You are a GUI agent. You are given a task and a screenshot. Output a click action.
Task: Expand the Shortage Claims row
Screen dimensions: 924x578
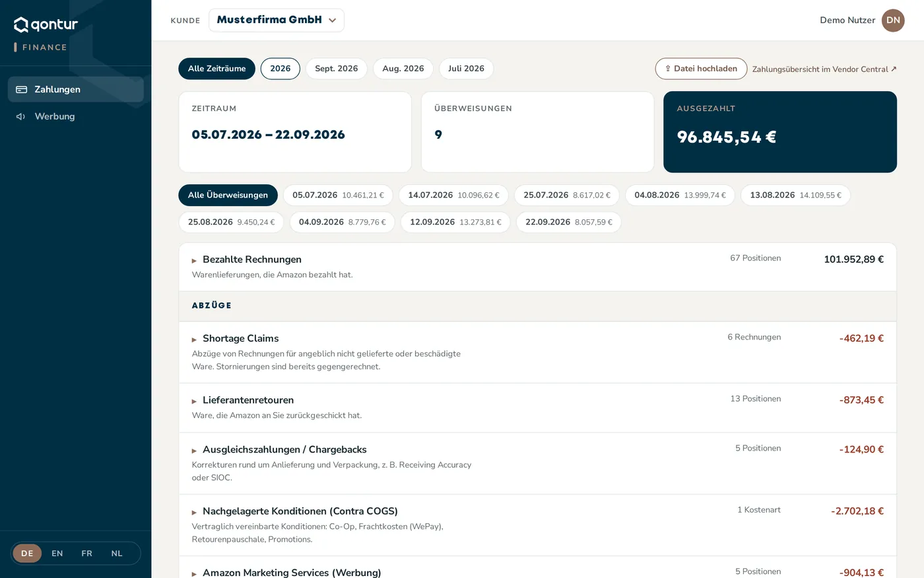537,352
